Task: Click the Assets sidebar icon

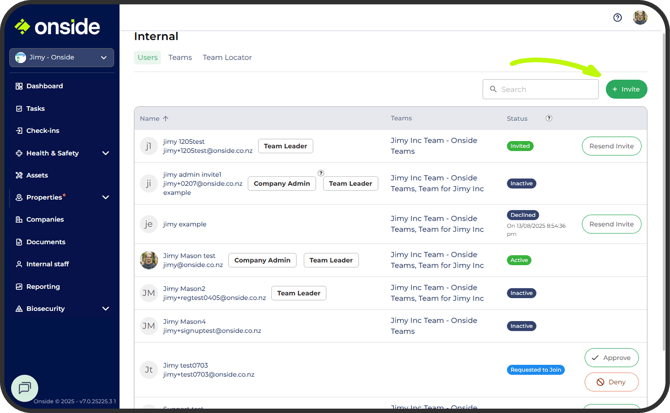Action: pos(20,175)
